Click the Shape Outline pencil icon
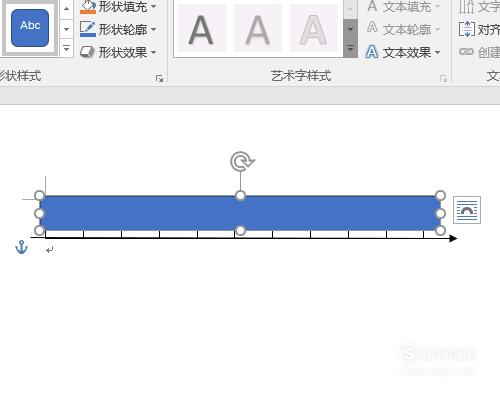Screen dimensions: 500x400 [x=88, y=29]
